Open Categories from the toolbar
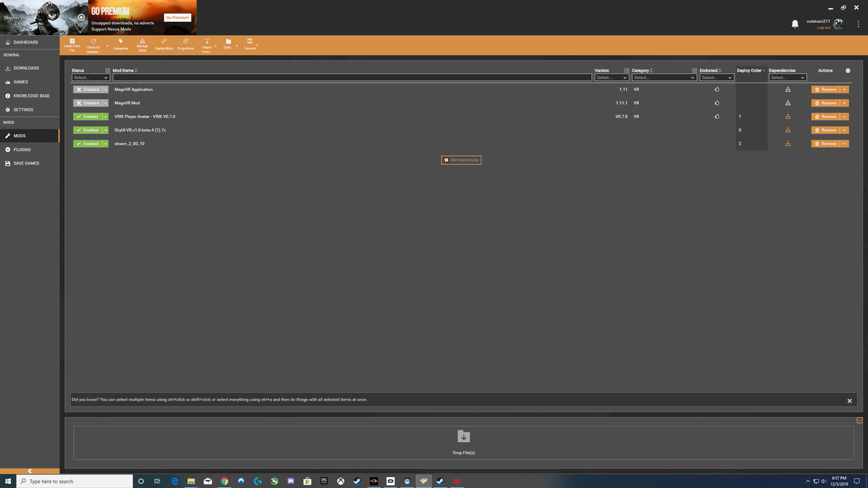 point(121,45)
